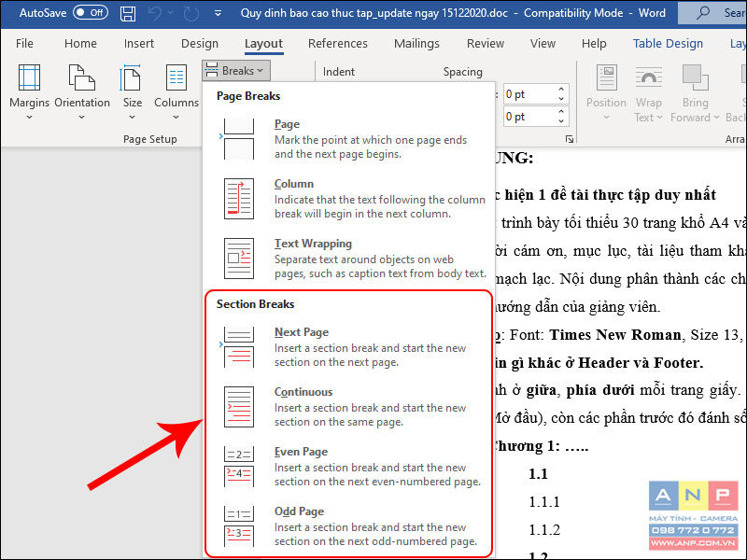Click the Undo arrow icon
Screen dimensions: 747x560
click(155, 13)
